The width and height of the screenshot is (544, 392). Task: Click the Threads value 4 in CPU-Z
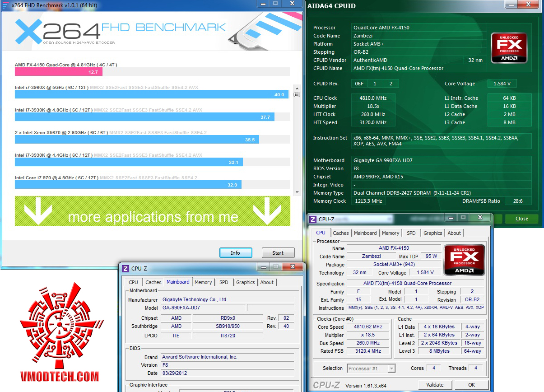coord(475,368)
